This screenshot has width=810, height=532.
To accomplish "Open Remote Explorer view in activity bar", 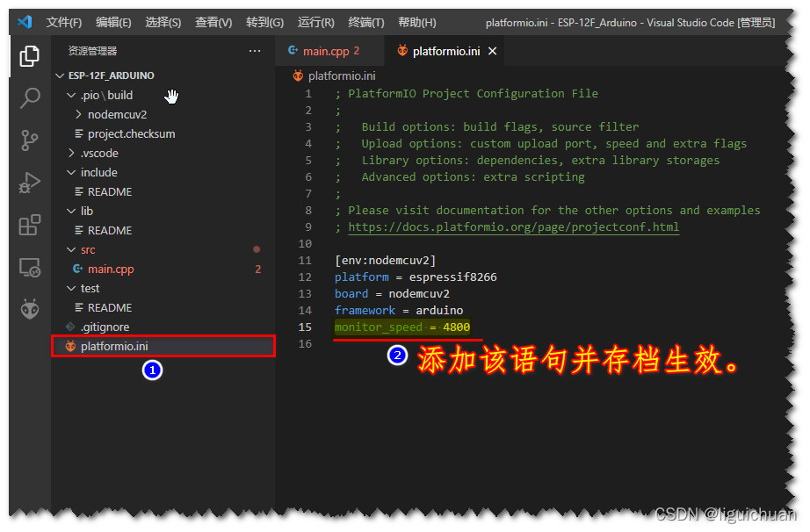I will pyautogui.click(x=30, y=267).
